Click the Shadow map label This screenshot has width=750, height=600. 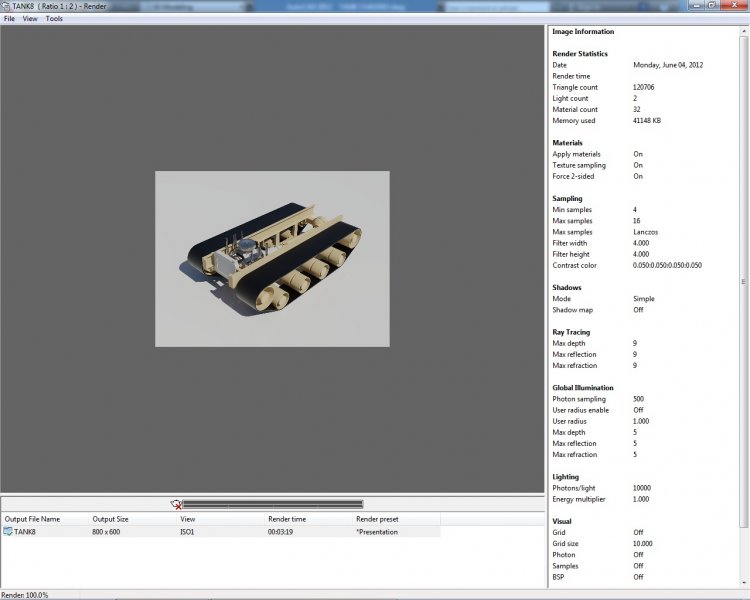click(573, 310)
